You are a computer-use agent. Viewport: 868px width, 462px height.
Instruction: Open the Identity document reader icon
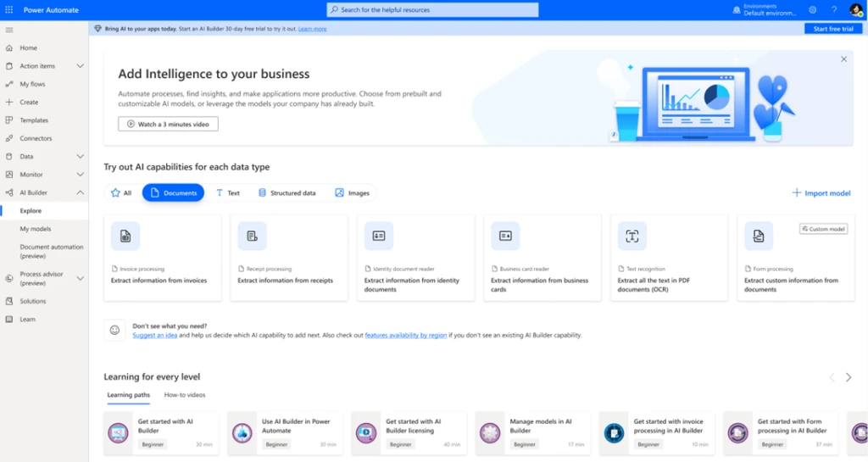[379, 236]
